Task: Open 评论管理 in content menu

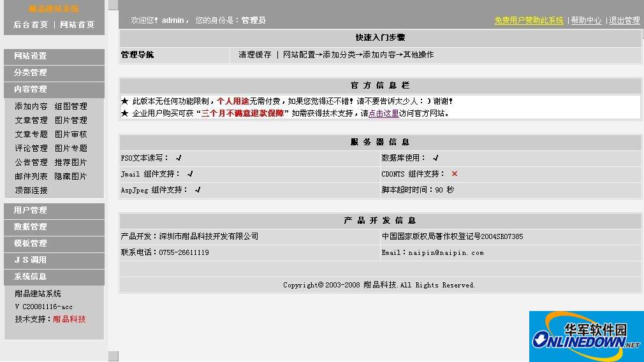Action: tap(31, 148)
